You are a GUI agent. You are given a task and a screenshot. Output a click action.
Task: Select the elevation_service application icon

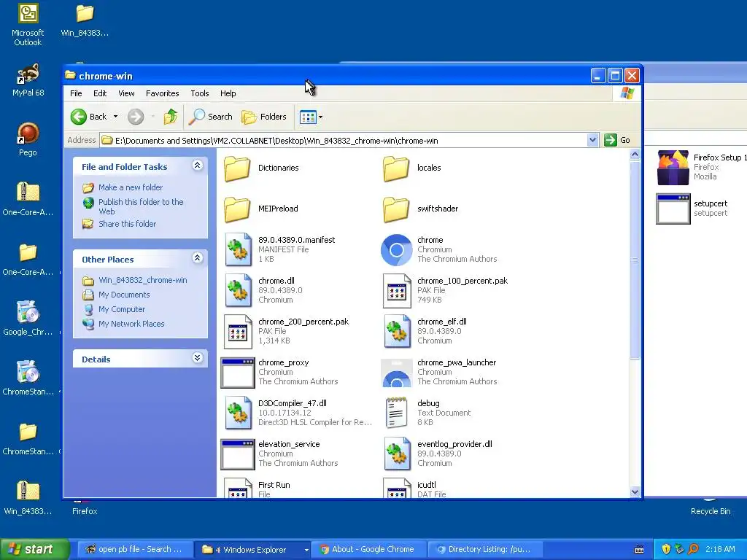(237, 454)
